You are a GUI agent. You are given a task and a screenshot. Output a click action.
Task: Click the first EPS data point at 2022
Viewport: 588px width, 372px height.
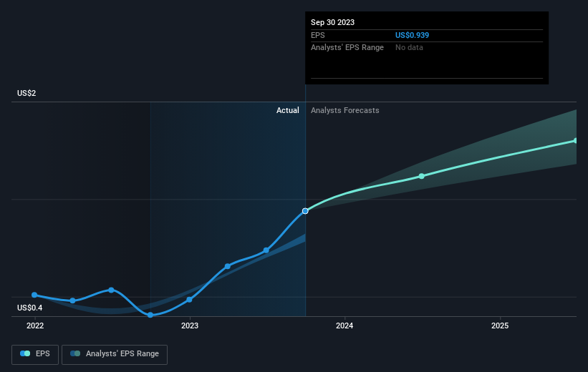click(34, 295)
